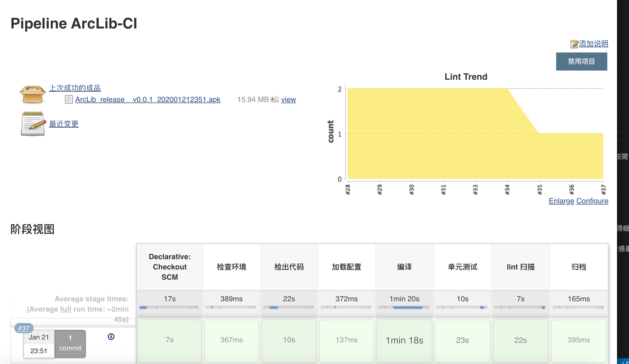The height and width of the screenshot is (364, 629).
Task: Open 上次成功的成品 link
Action: 75,88
